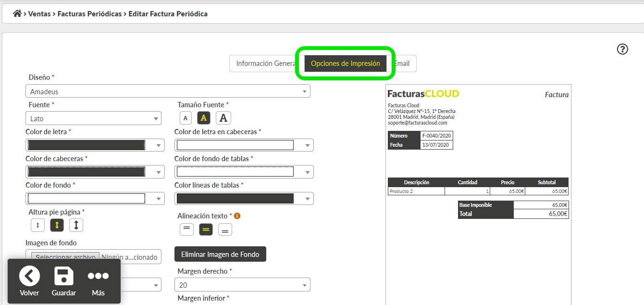This screenshot has width=644, height=305.
Task: Click Eliminar Imagen de Fondo button
Action: coord(220,254)
